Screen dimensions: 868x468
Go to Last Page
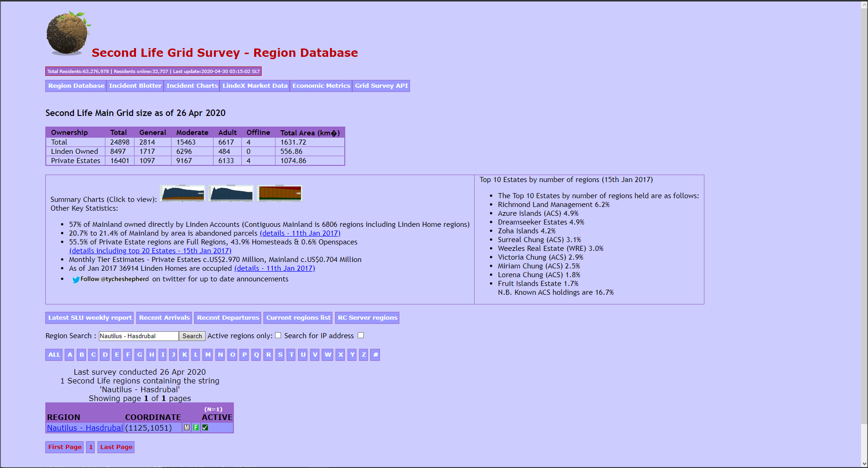(x=116, y=447)
